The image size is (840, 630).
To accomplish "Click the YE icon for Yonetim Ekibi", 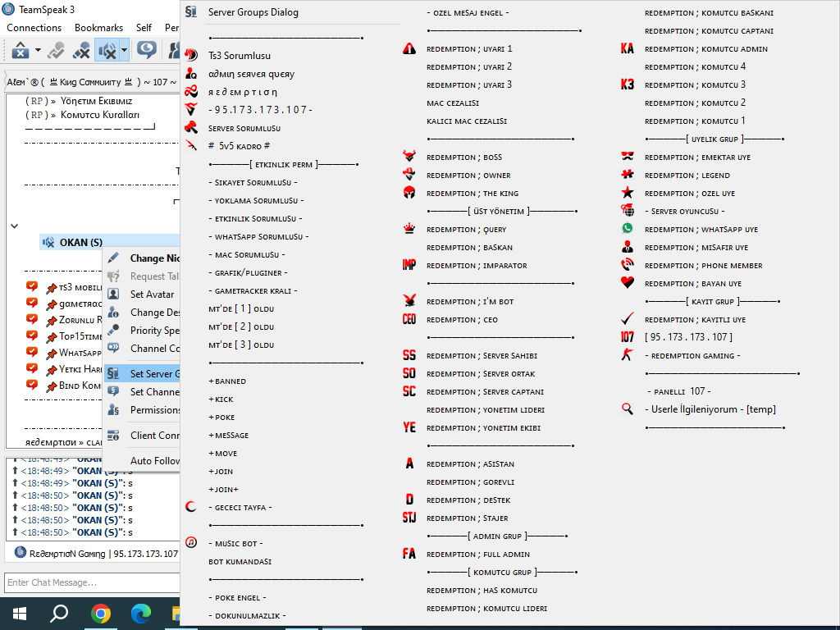I will [409, 427].
